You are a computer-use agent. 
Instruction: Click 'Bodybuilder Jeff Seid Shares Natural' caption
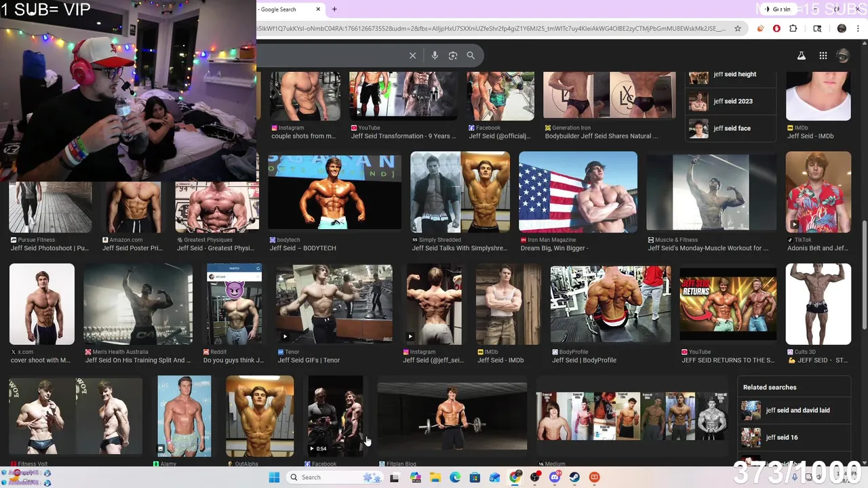[x=601, y=136]
